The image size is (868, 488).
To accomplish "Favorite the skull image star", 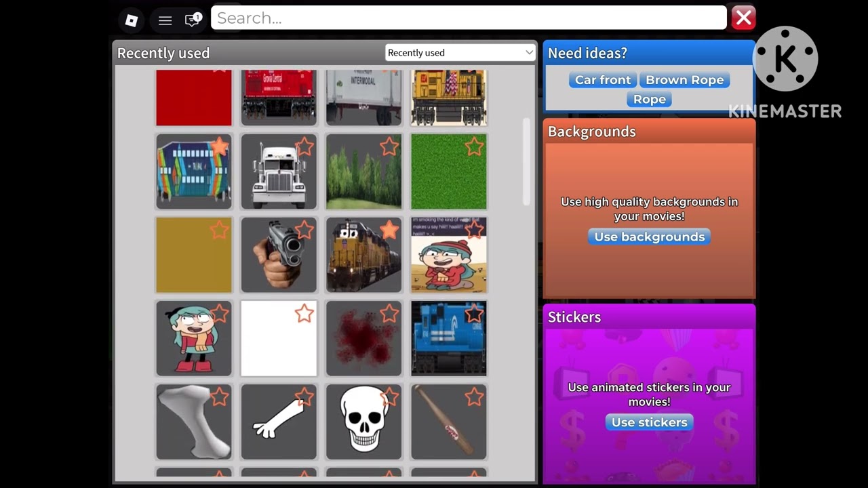I will (x=389, y=396).
